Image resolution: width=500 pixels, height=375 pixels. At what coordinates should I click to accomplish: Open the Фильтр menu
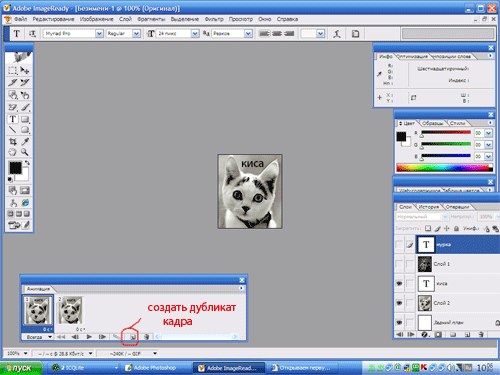click(214, 19)
